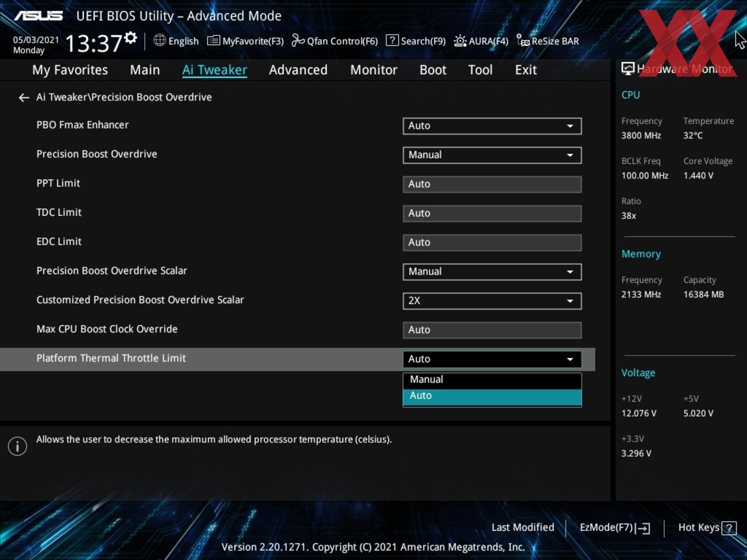
Task: Click the version 2.20.1271 copyright text
Action: coord(373,547)
